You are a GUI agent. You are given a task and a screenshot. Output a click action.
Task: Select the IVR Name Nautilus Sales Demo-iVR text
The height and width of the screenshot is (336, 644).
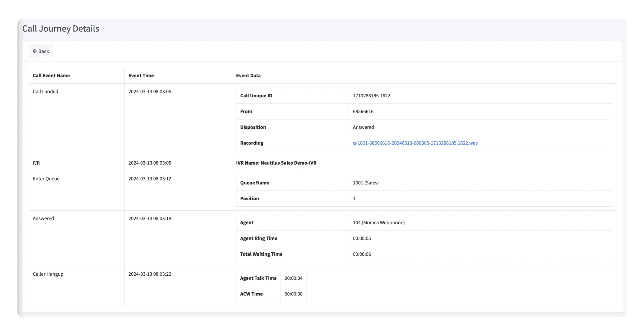pyautogui.click(x=276, y=163)
